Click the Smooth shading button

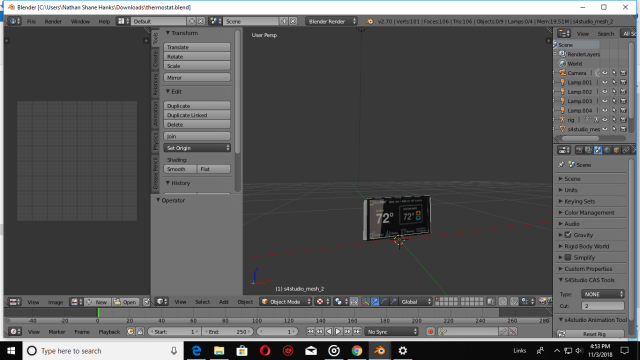[180, 169]
